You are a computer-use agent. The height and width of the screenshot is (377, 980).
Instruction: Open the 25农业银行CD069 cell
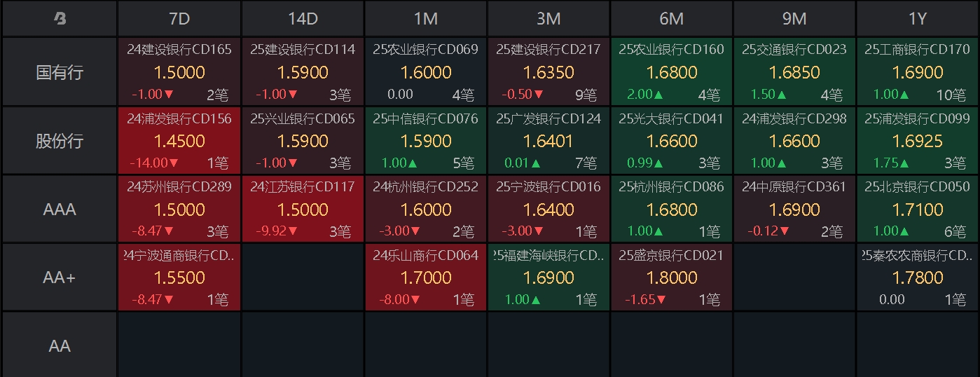[426, 71]
